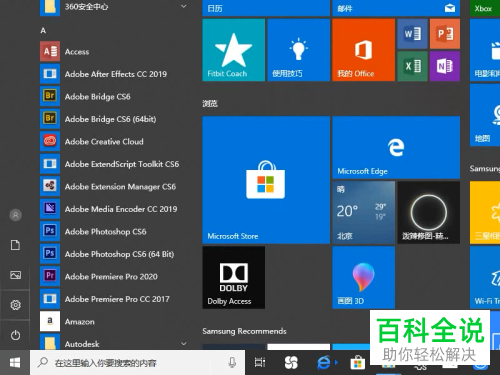Open Internet Explorer on the taskbar

pos(324,363)
